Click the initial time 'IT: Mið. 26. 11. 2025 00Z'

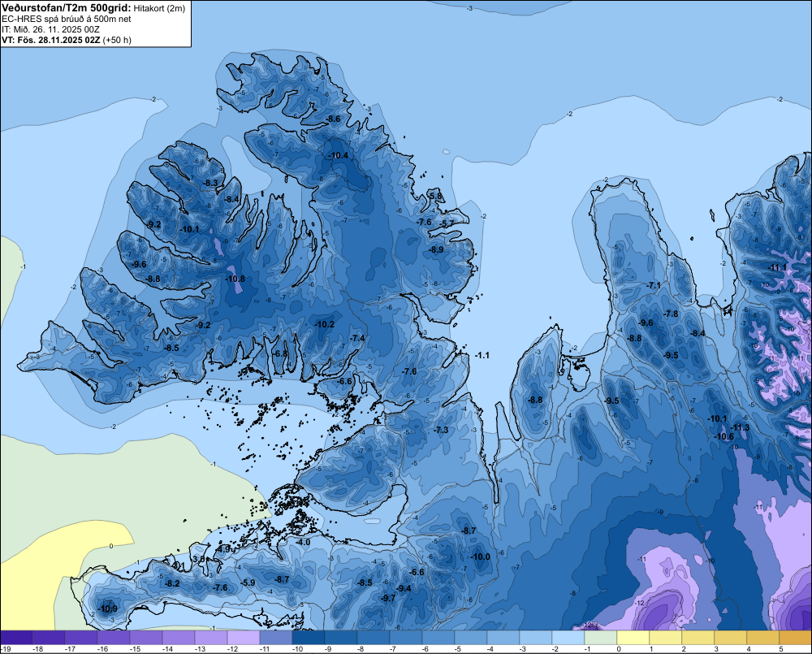pos(50,29)
